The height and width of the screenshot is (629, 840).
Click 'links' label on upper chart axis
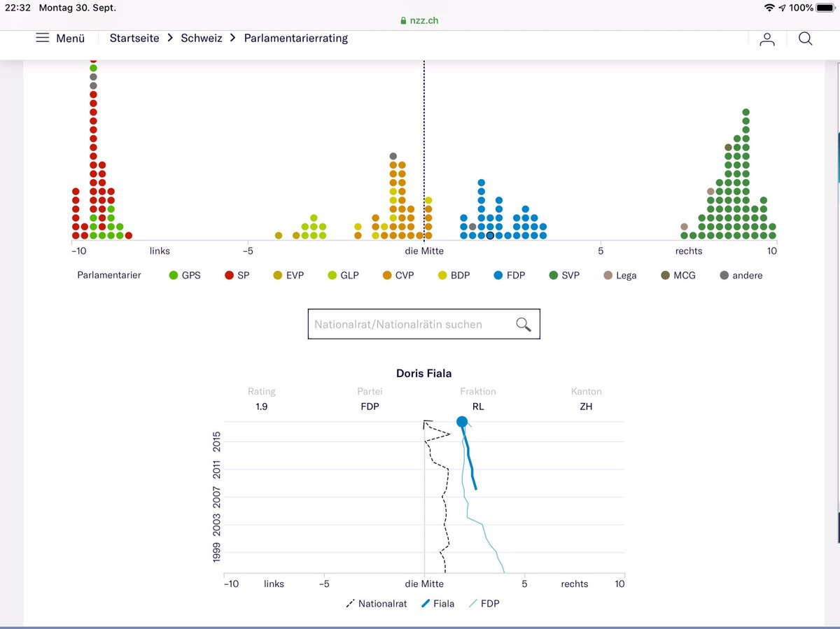click(x=160, y=250)
